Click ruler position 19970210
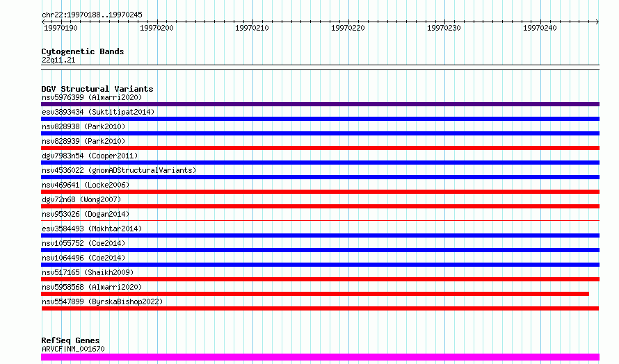The width and height of the screenshot is (619, 364). coord(252,28)
